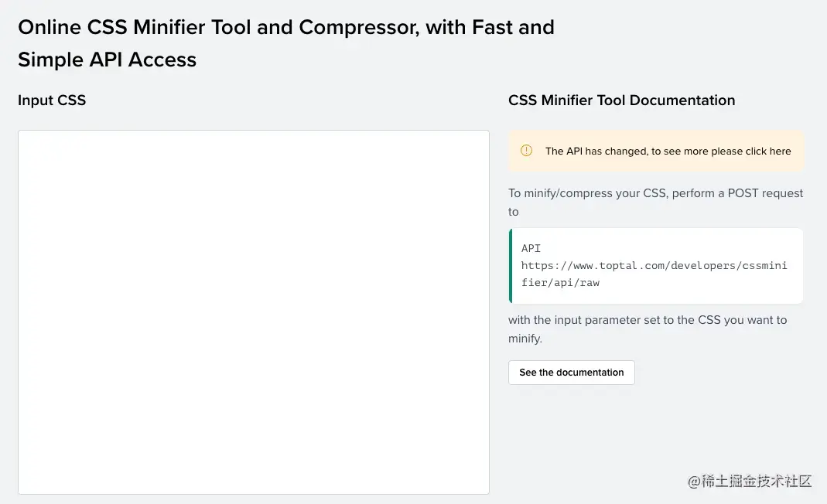
Task: Click the "Simple API Access" title line
Action: point(107,60)
